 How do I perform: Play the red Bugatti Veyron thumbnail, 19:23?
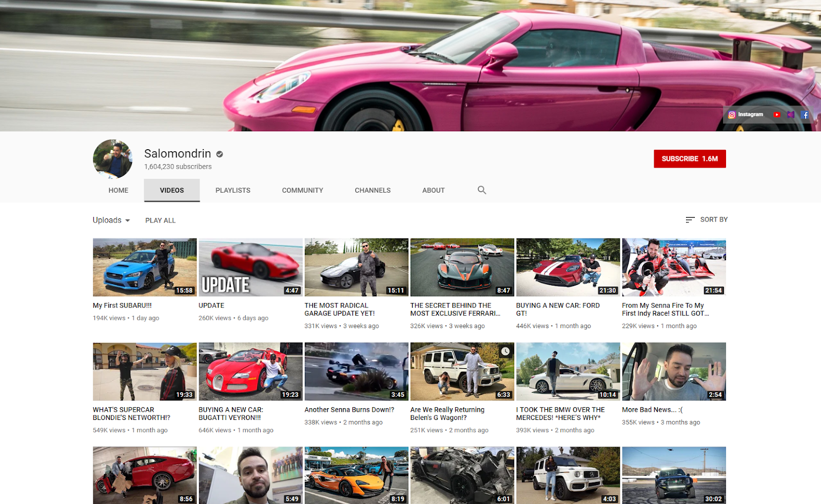tap(250, 372)
